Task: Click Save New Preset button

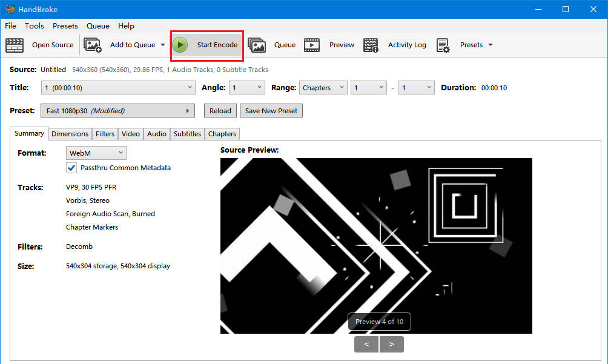Action: [x=271, y=111]
